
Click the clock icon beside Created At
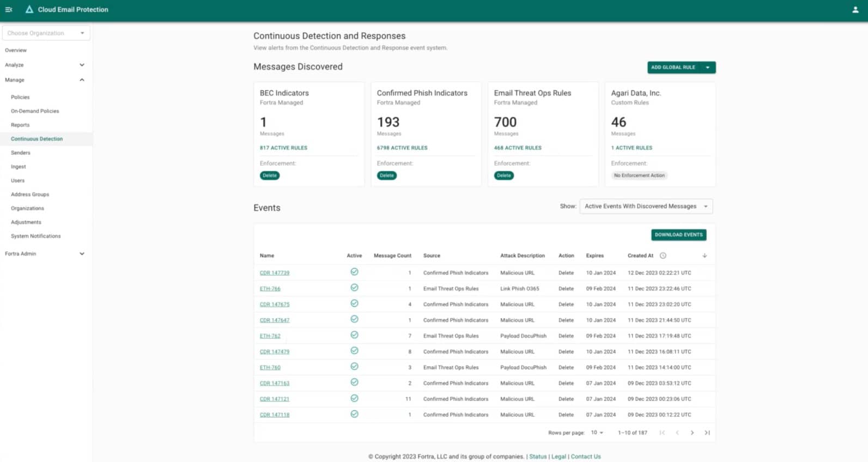coord(663,256)
